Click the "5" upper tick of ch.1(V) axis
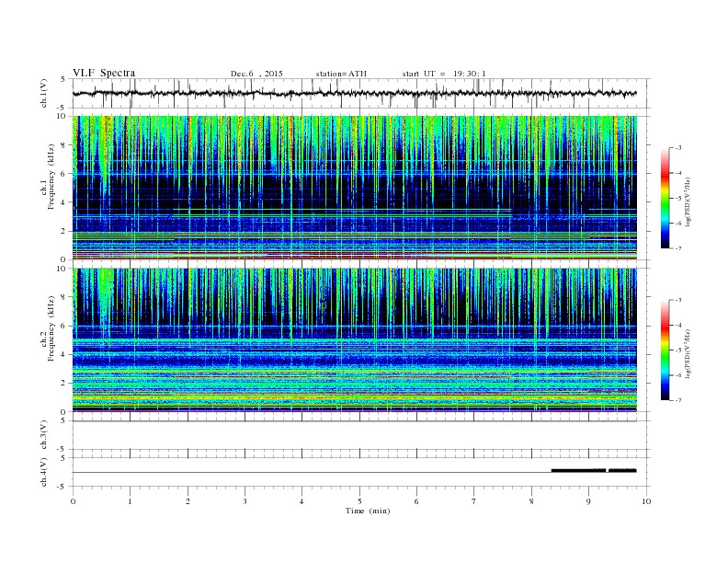The height and width of the screenshot is (563, 728). [x=63, y=79]
